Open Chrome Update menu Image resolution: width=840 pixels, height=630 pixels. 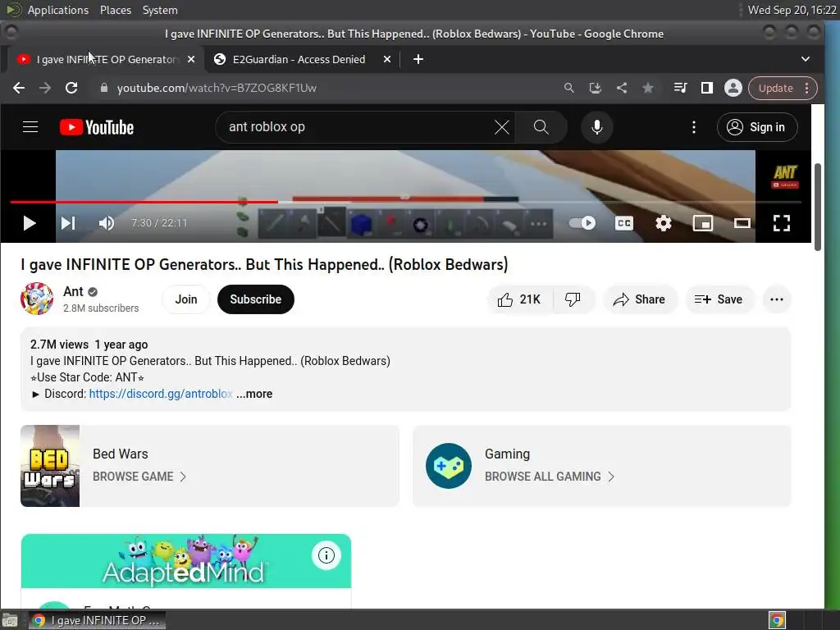point(783,88)
